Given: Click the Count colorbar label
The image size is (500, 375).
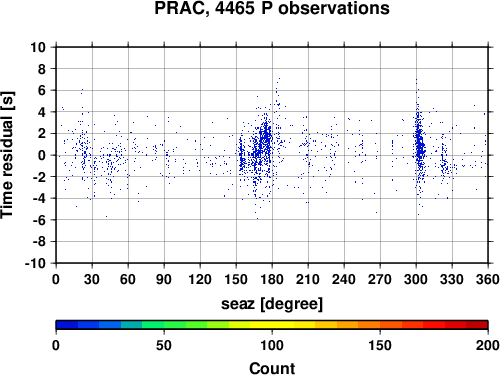Looking at the screenshot, I should coord(272,368).
